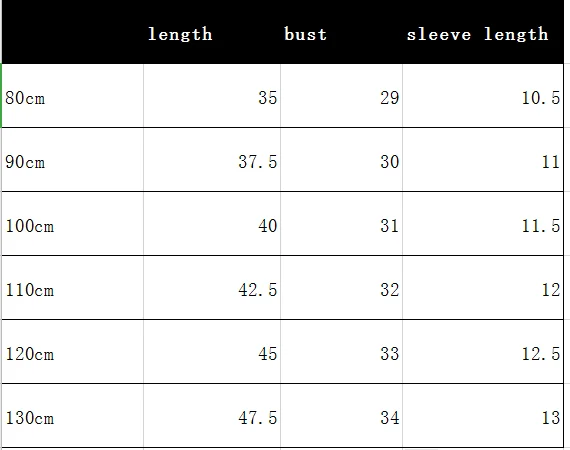Select bust cell showing 34
The image size is (570, 450).
[341, 416]
